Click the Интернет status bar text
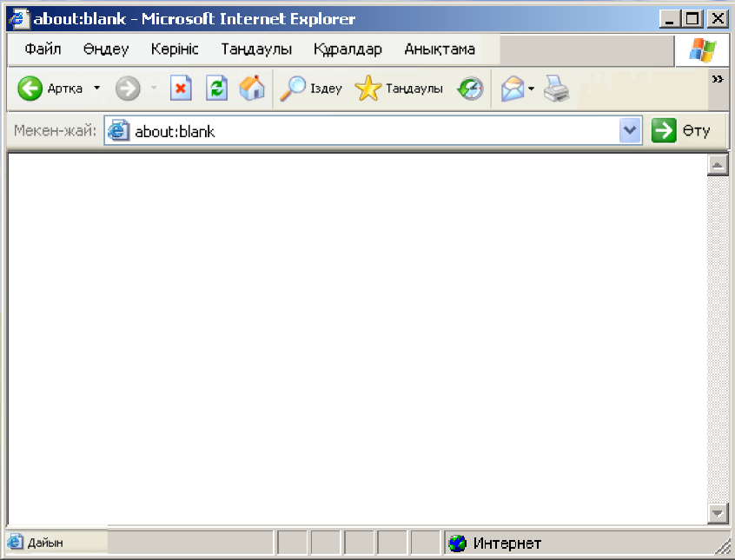This screenshot has width=735, height=560. [x=507, y=544]
